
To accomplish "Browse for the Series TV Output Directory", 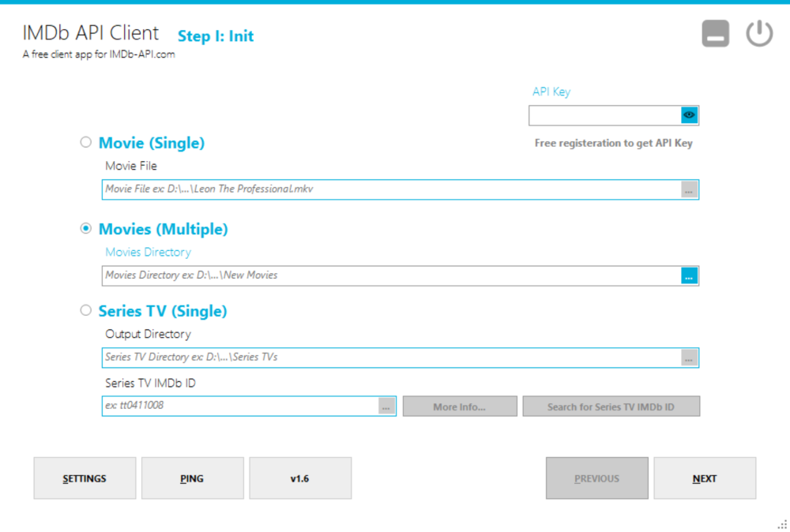I will [690, 357].
